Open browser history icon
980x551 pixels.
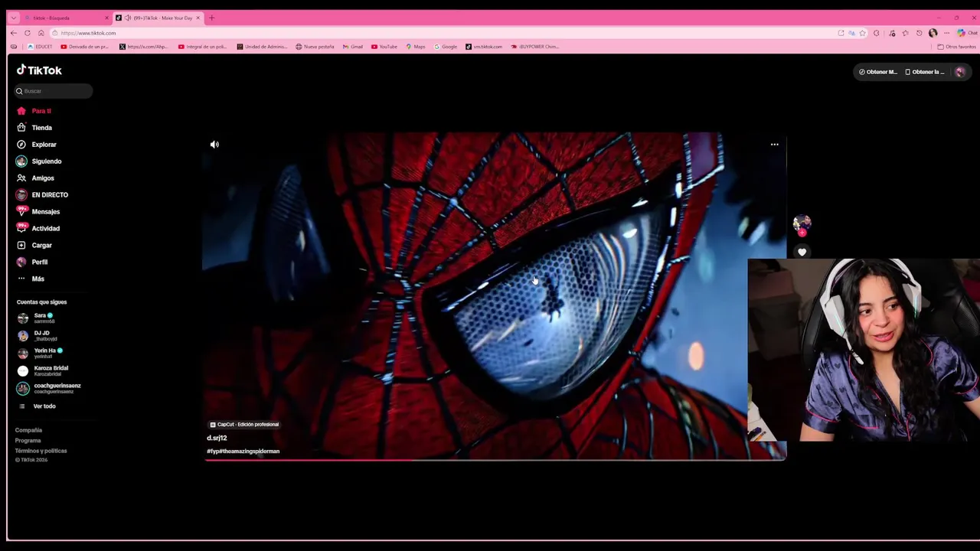click(x=919, y=33)
